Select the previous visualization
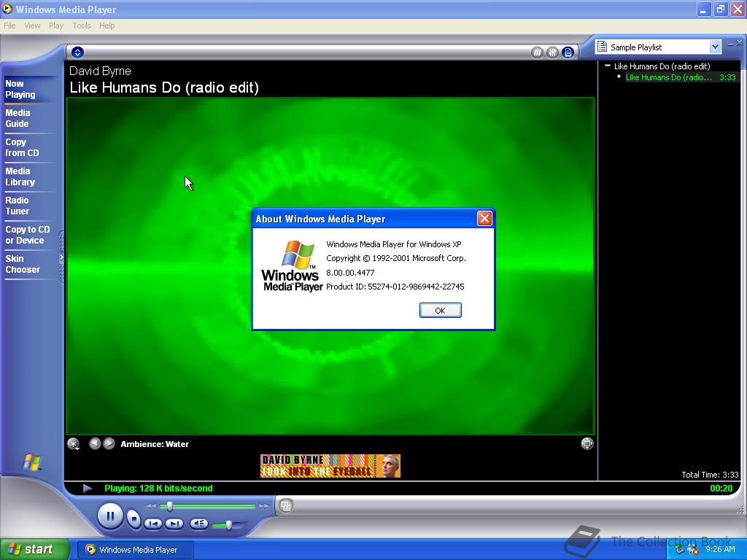747x560 pixels. (95, 443)
